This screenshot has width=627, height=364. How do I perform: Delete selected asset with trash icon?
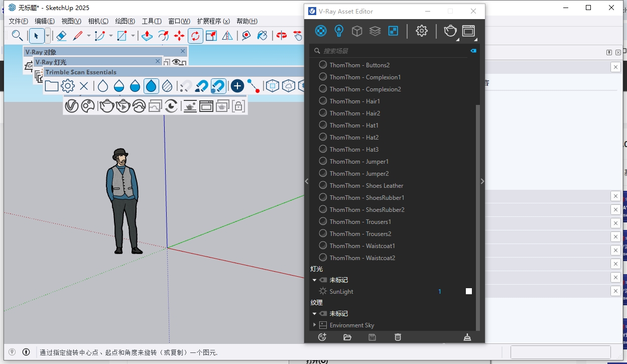(398, 337)
